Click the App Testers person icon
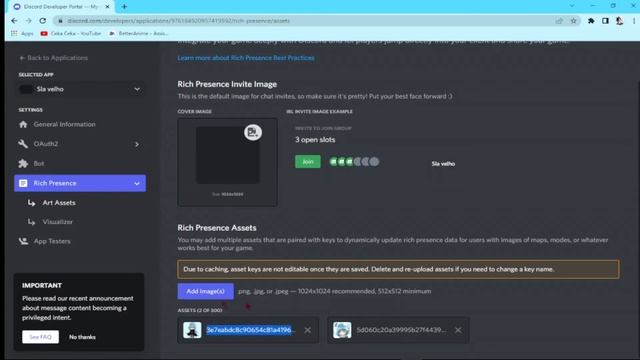 (23, 241)
